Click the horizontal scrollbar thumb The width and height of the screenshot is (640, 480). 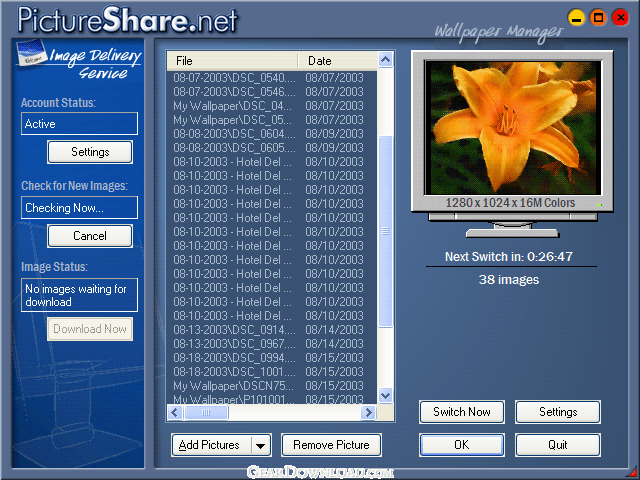click(x=206, y=412)
